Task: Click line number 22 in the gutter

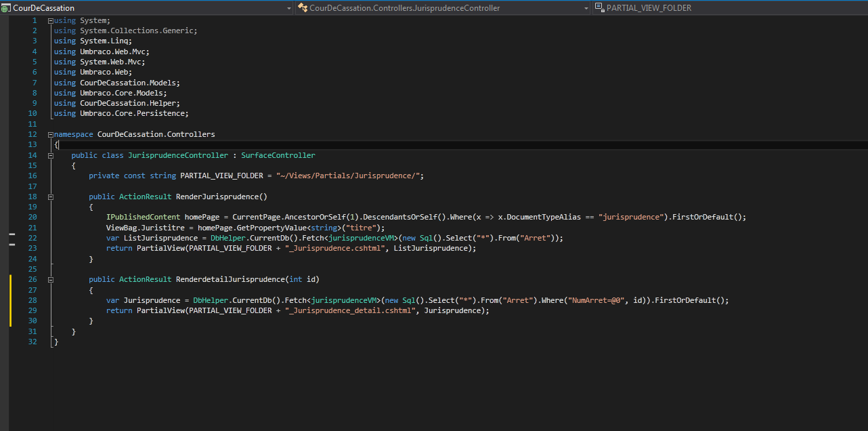Action: pos(32,238)
